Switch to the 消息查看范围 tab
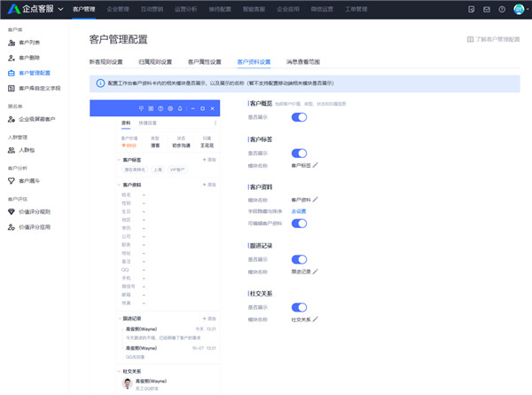 coord(303,62)
